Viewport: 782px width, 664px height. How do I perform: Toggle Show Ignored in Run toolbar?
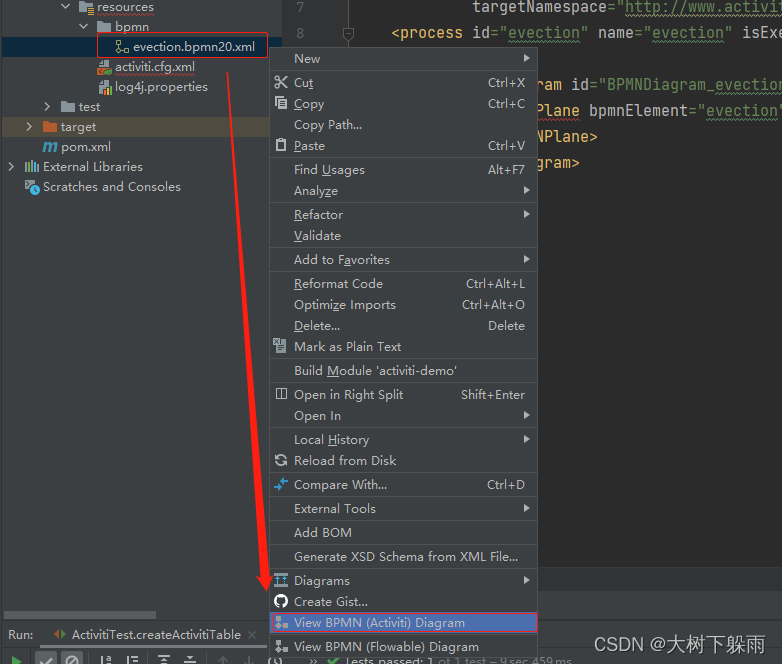(72, 659)
